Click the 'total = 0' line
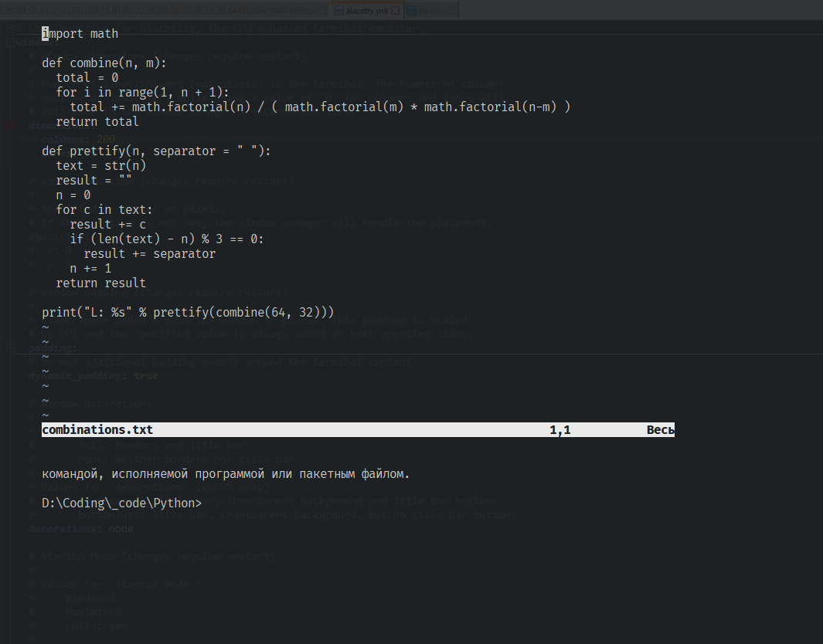 pos(87,78)
